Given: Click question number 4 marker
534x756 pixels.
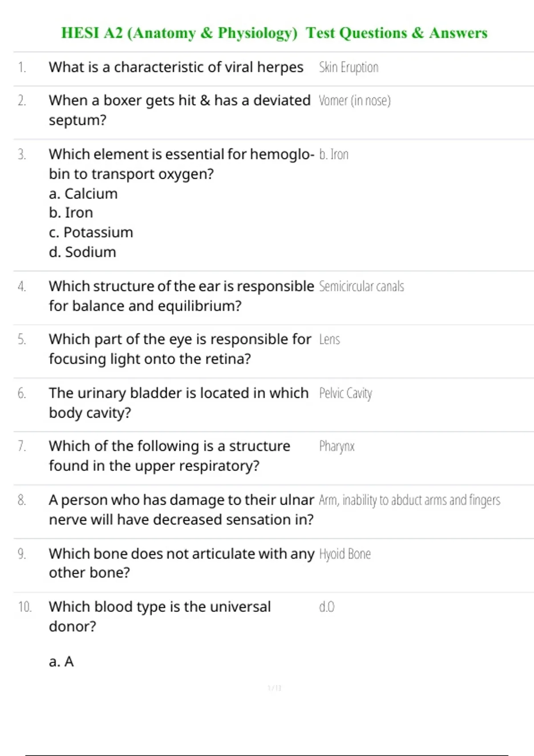Looking at the screenshot, I should point(22,286).
